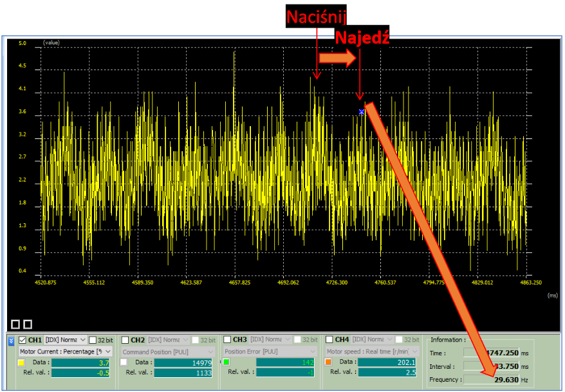Click the blue X cursor marker on waveform
Screen dimensions: 565x392
[362, 112]
